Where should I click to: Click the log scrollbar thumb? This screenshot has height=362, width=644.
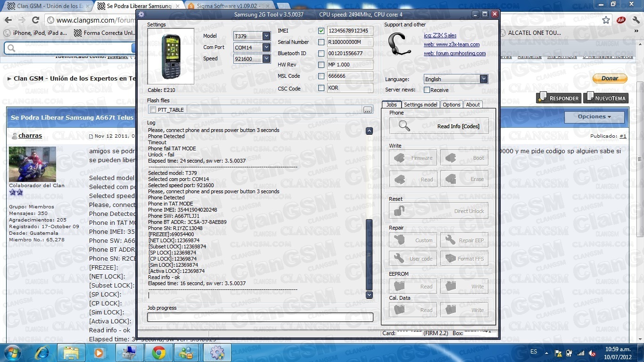369,254
